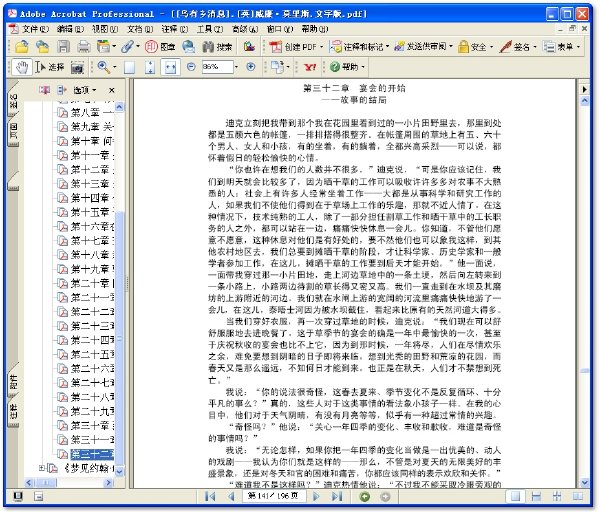600x514 pixels.
Task: Open the 选项 options dropdown in bookmarks panel
Action: [85, 90]
